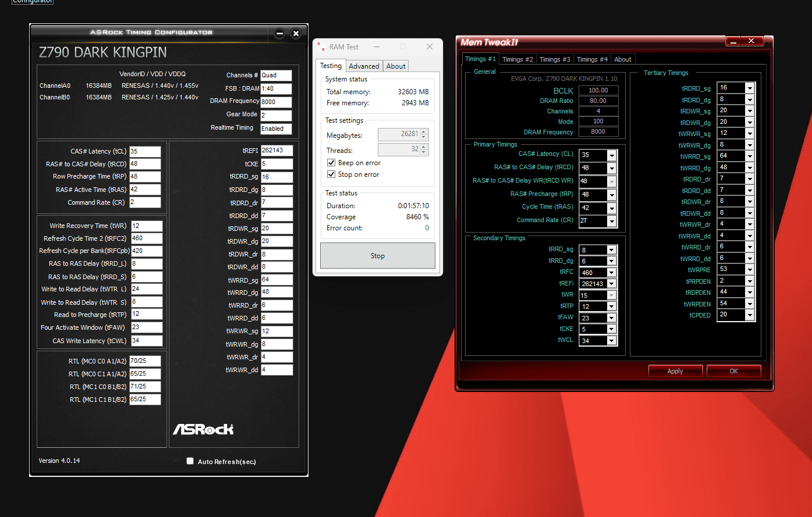Switch to Timings #3 tab in Mem TweakIt
The width and height of the screenshot is (812, 517).
click(555, 59)
